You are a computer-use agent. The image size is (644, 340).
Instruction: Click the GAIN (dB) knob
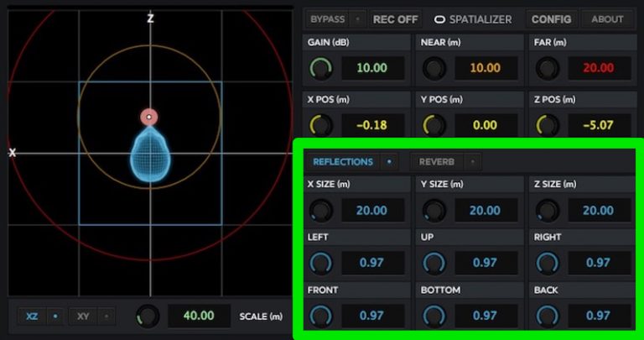[x=320, y=69]
